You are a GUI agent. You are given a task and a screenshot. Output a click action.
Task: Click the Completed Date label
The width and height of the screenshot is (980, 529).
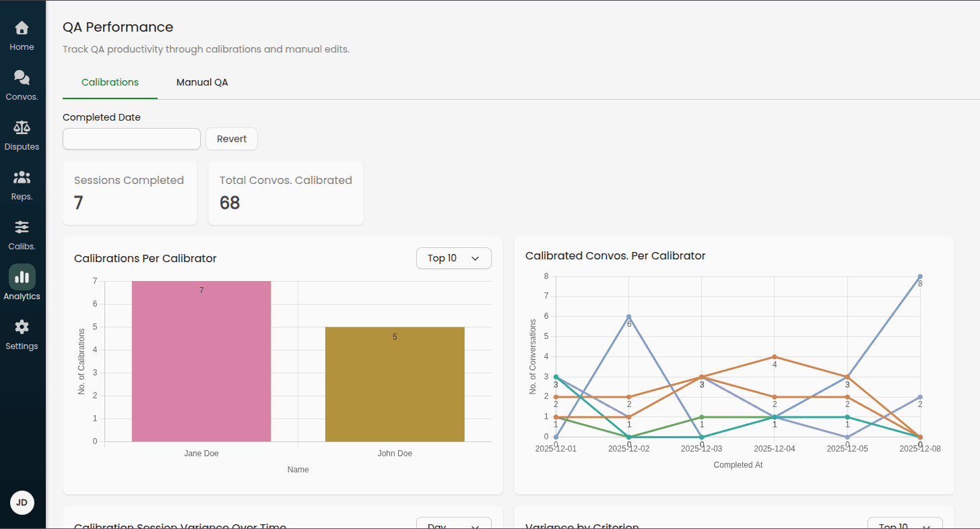(x=102, y=117)
